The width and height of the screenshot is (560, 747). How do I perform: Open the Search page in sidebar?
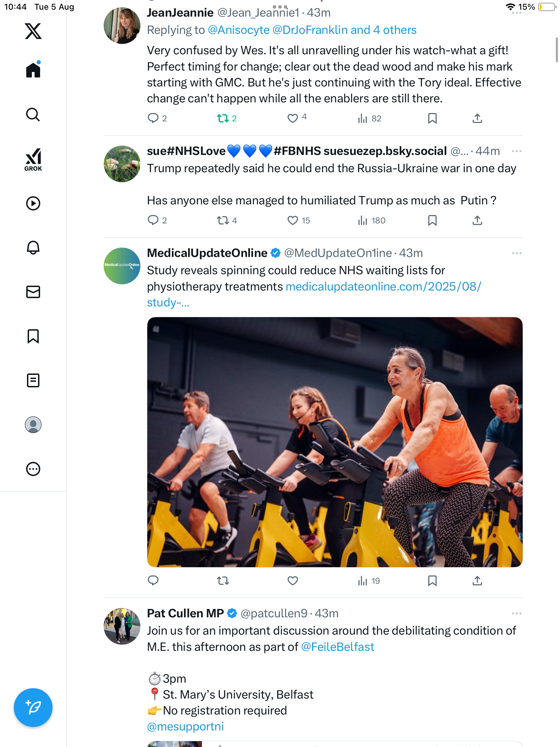coord(33,114)
